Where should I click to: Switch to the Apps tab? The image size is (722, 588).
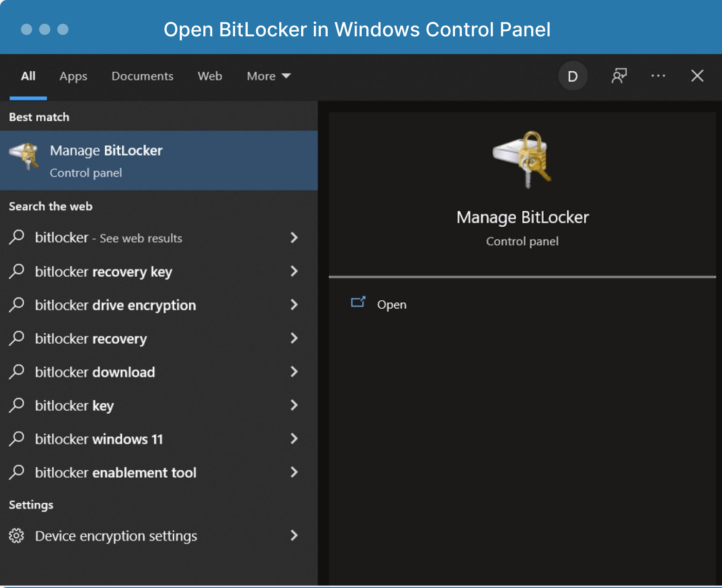74,76
